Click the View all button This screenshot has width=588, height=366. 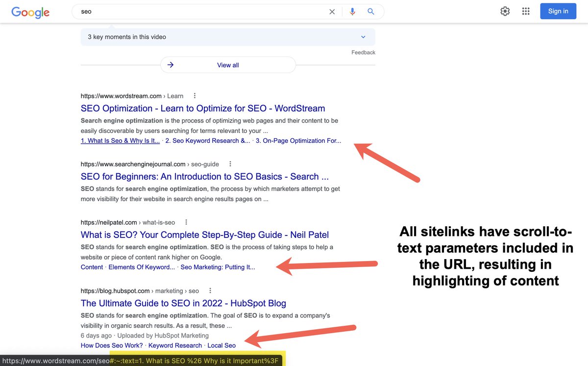pos(228,65)
